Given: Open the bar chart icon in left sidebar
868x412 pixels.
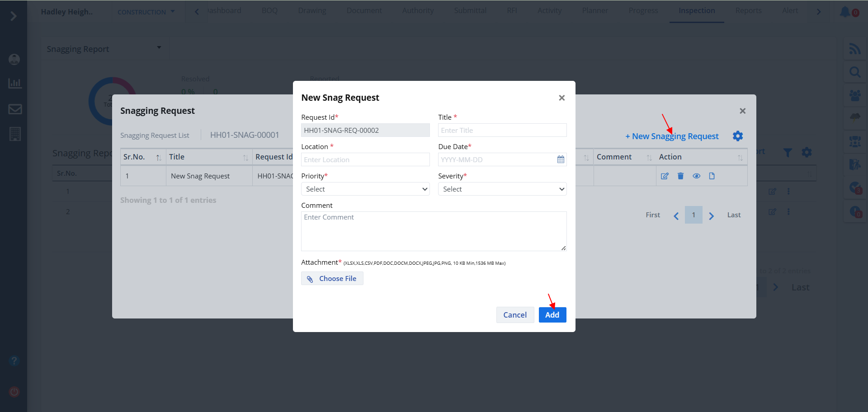Looking at the screenshot, I should [x=15, y=83].
